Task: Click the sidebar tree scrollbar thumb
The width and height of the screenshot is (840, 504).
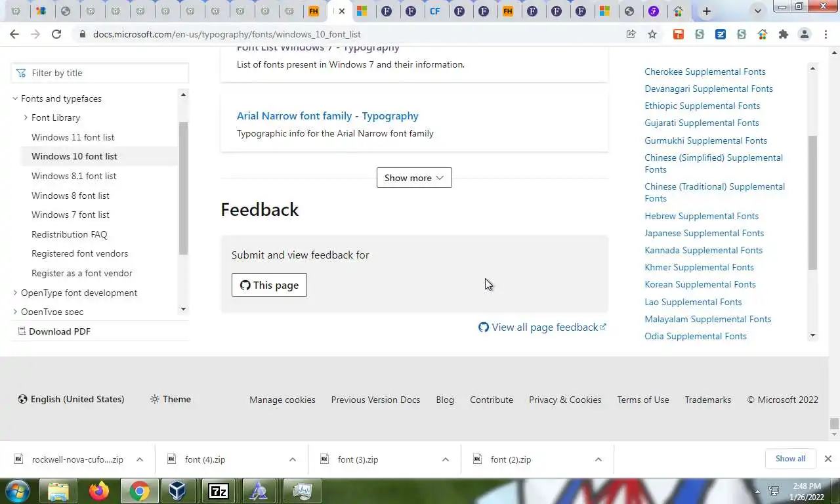Action: [183, 188]
